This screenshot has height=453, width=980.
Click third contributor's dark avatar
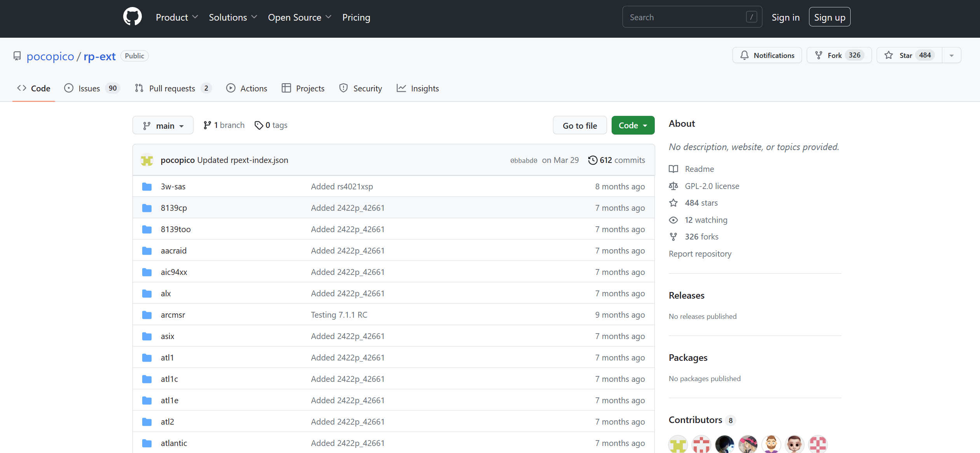(725, 444)
